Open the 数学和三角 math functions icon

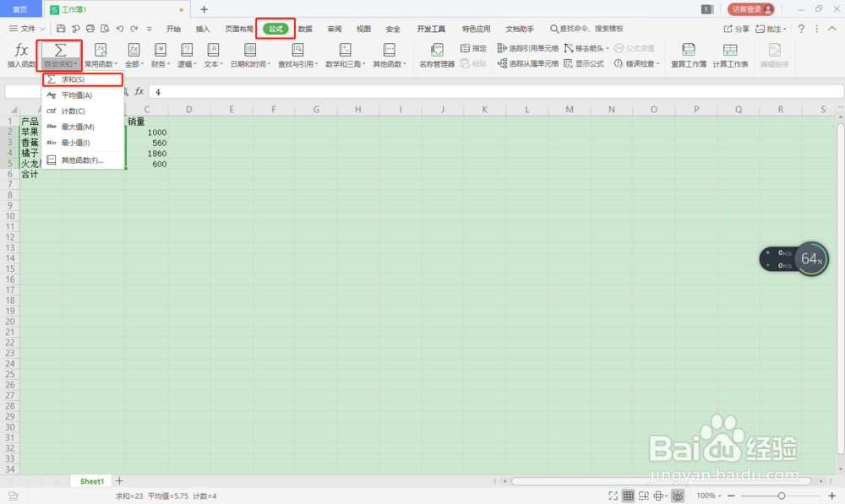(x=345, y=50)
